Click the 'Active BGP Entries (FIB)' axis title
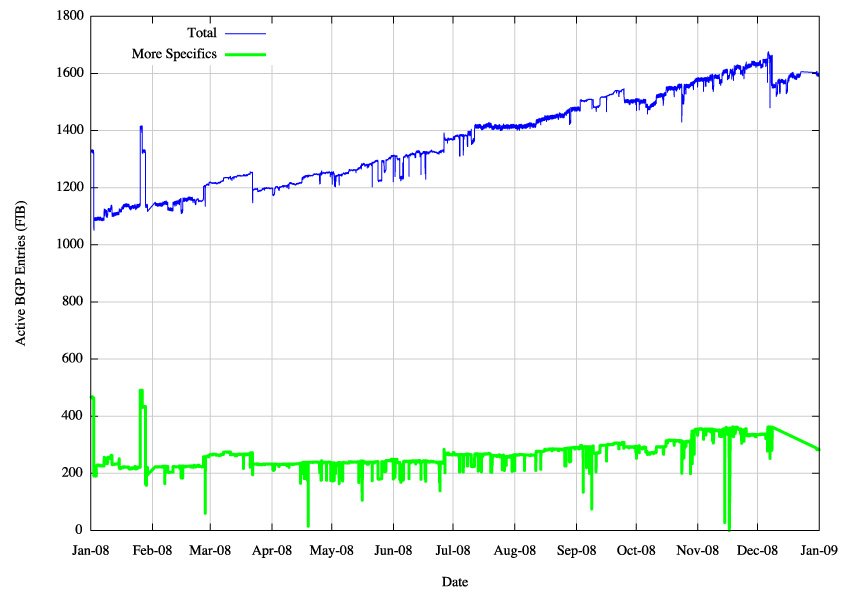This screenshot has height=594, width=846. (21, 273)
